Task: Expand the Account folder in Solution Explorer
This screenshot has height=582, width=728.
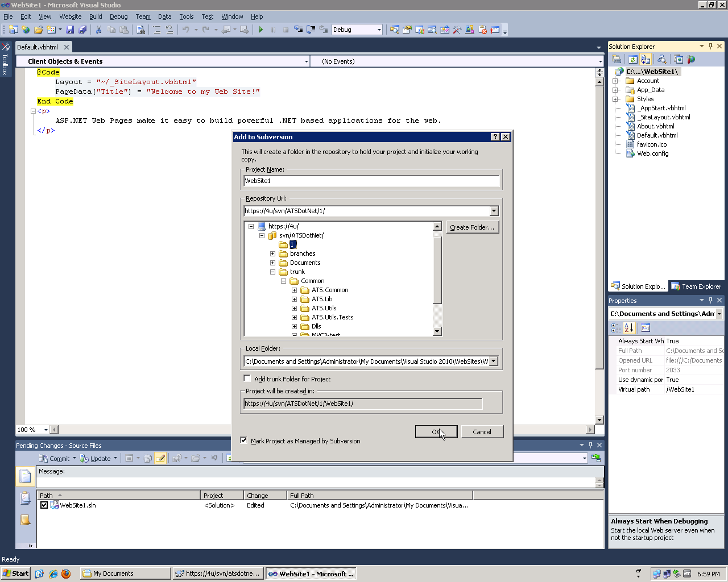Action: click(x=615, y=81)
